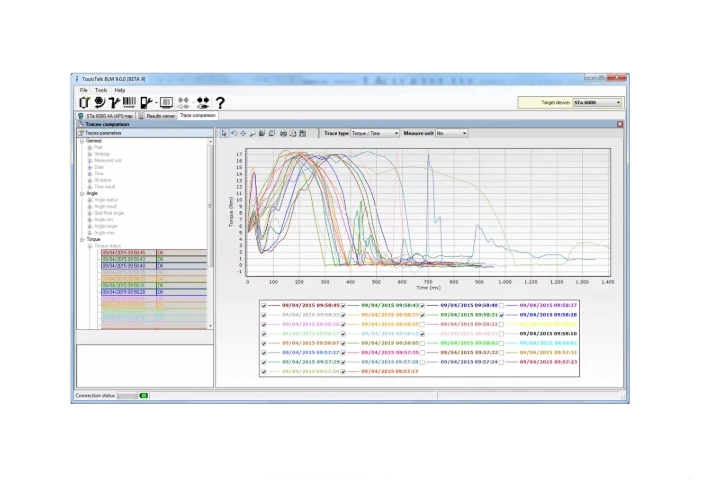The image size is (717, 480).
Task: Open the Tools menu
Action: [101, 90]
